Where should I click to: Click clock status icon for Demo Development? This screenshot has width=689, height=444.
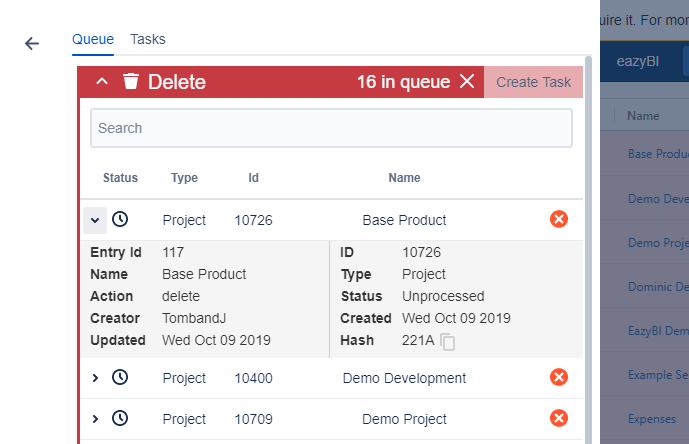click(x=120, y=378)
